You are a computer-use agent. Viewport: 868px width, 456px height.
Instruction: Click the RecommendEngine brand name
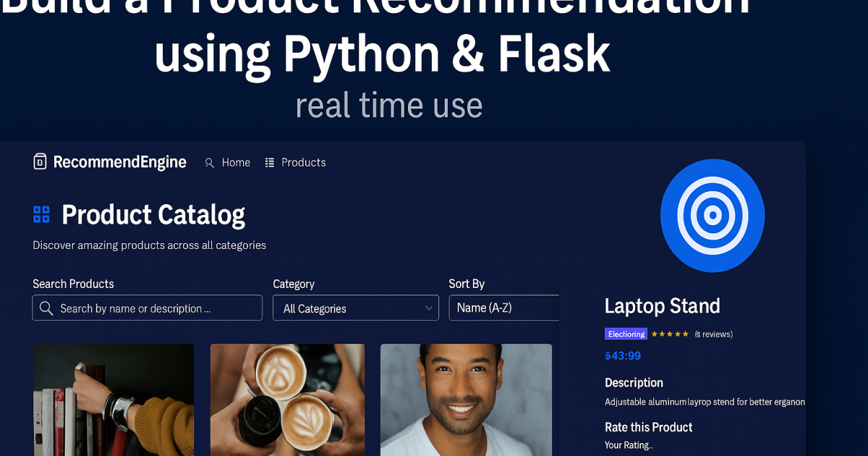pyautogui.click(x=120, y=162)
